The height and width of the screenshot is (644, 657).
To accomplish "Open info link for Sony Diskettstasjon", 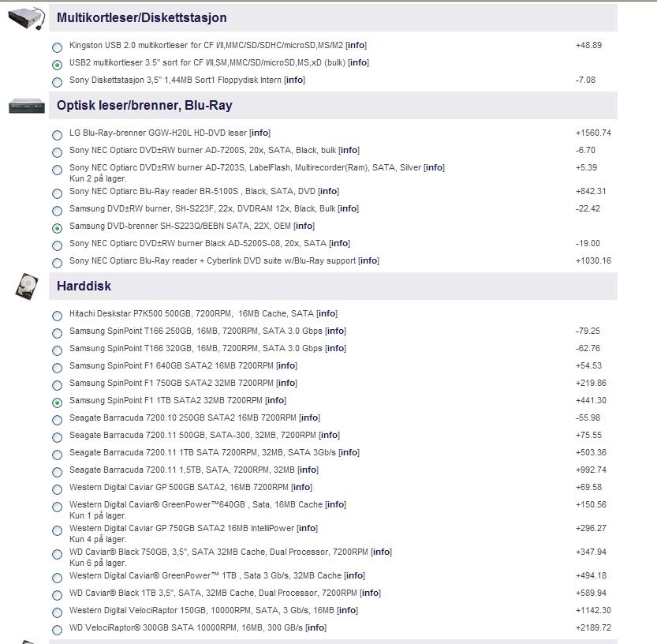I will coord(294,80).
